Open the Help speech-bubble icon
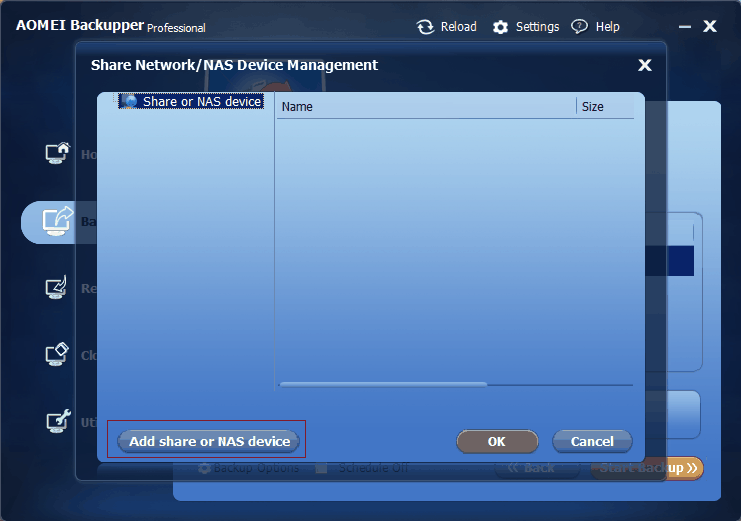741x521 pixels. click(x=579, y=26)
